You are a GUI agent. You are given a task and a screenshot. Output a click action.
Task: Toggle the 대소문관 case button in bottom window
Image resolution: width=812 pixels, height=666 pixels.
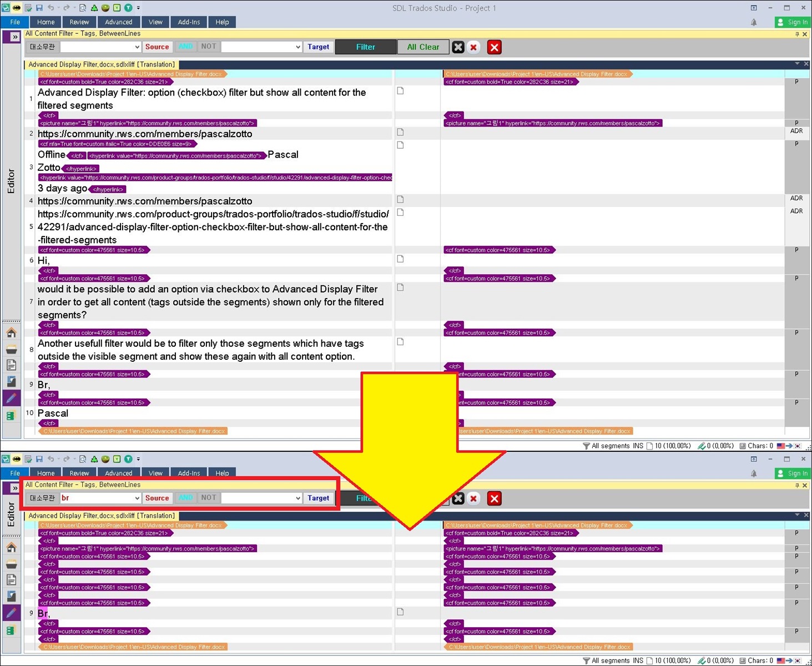pos(42,498)
